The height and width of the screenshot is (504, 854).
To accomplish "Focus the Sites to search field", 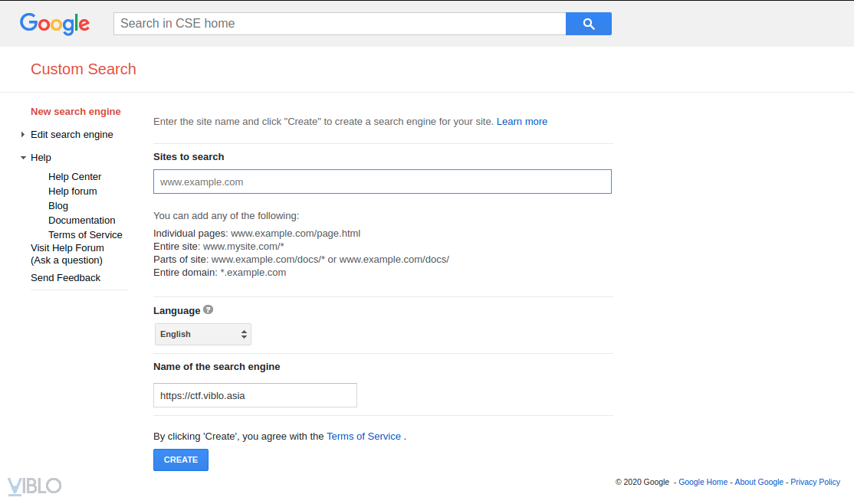I will [382, 182].
